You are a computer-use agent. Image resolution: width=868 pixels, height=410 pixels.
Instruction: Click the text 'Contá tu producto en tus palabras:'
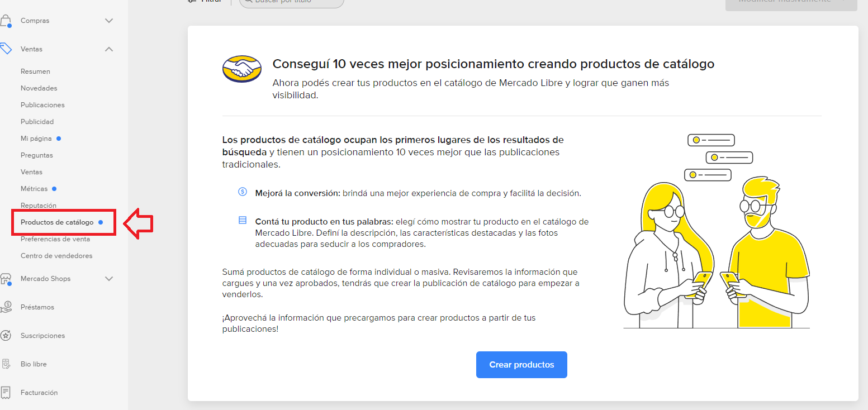(324, 222)
